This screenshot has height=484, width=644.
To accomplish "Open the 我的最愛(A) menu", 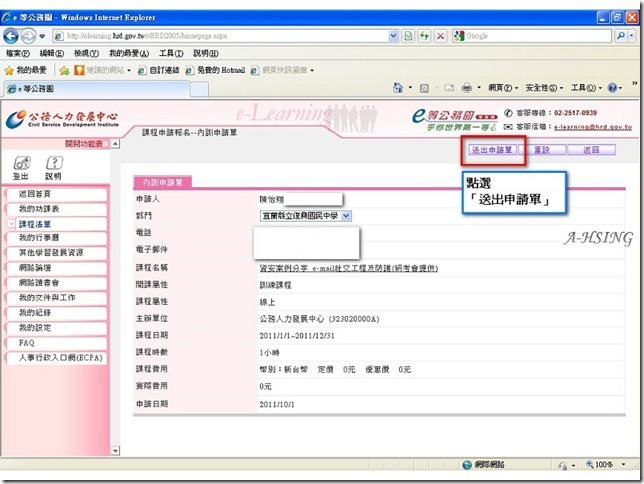I will tap(129, 53).
